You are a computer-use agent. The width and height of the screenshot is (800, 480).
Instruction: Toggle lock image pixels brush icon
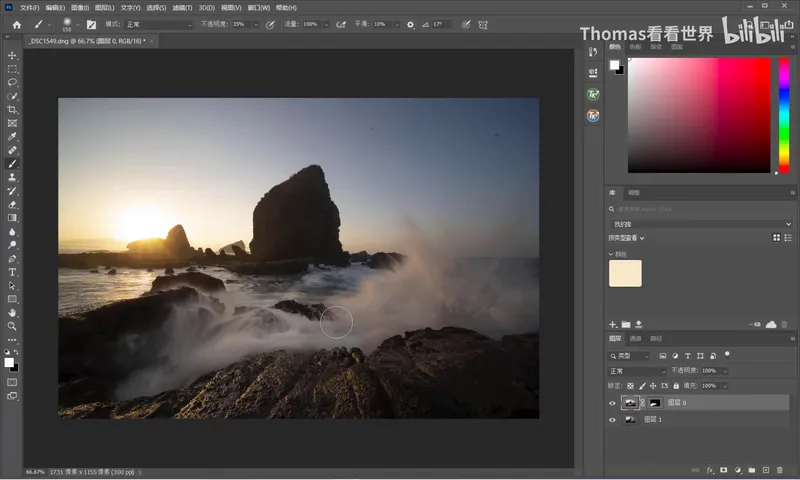[x=642, y=386]
